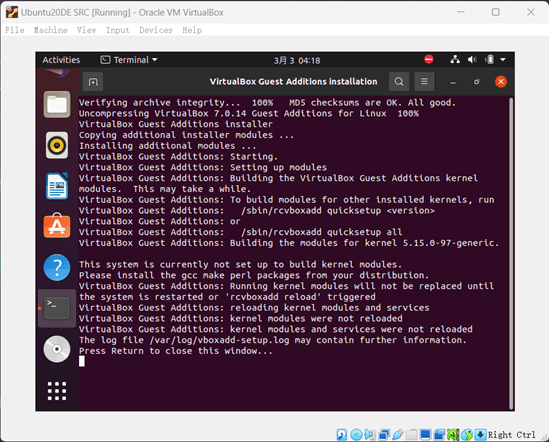Click the Activities button

[x=61, y=60]
